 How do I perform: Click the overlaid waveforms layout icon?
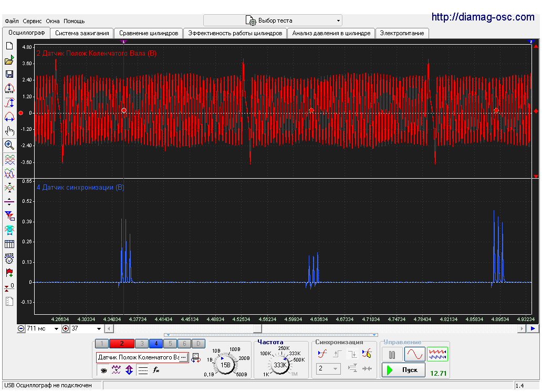pyautogui.click(x=9, y=173)
